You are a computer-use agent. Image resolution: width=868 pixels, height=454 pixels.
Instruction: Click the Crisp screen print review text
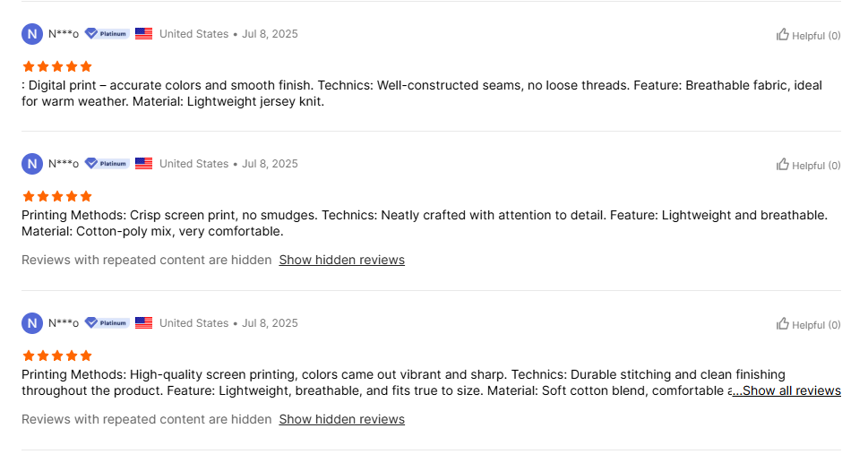click(425, 224)
